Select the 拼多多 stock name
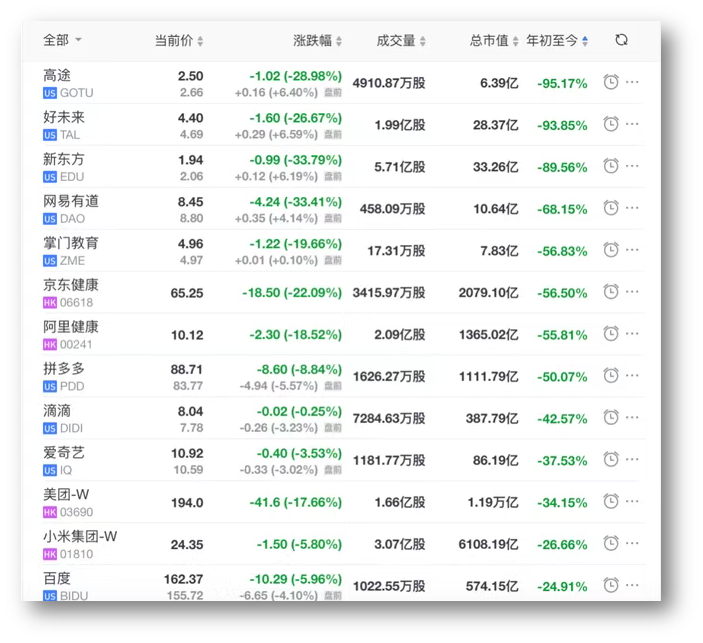The height and width of the screenshot is (643, 703). pos(64,369)
